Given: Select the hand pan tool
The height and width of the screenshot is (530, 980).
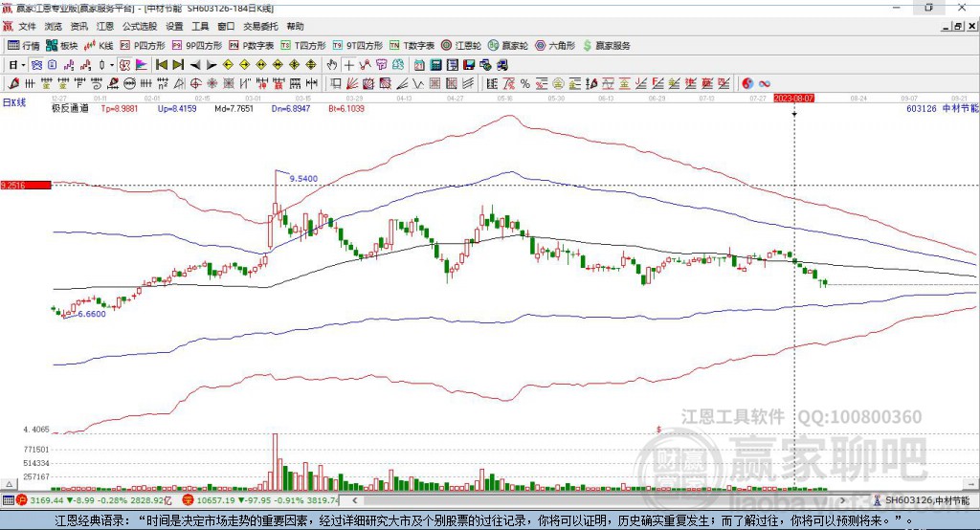Looking at the screenshot, I should click(332, 65).
